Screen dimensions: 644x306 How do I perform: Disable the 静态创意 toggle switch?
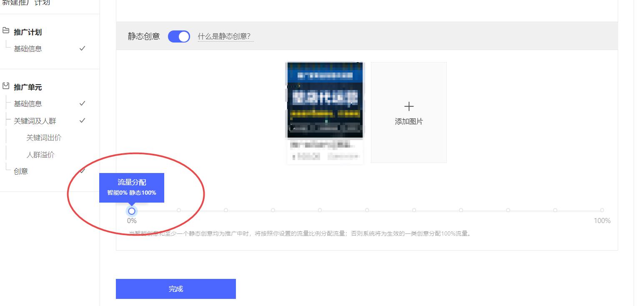[x=179, y=37]
